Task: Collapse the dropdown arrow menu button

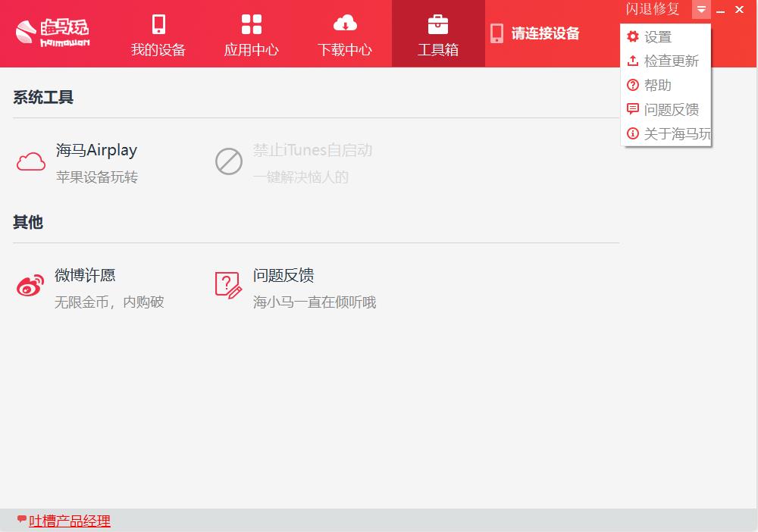Action: point(701,10)
